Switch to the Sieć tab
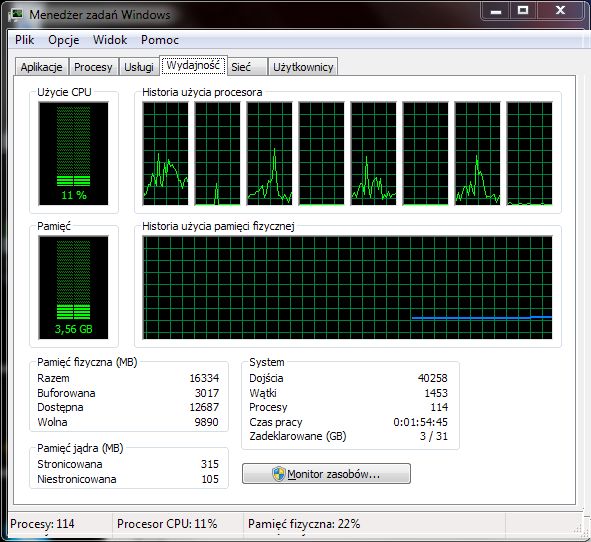 point(247,67)
